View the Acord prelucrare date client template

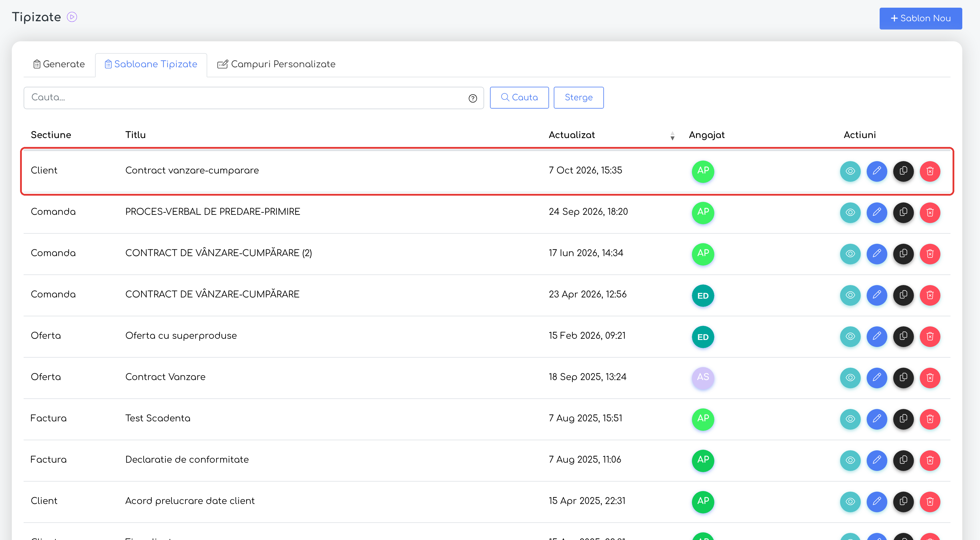pos(850,502)
